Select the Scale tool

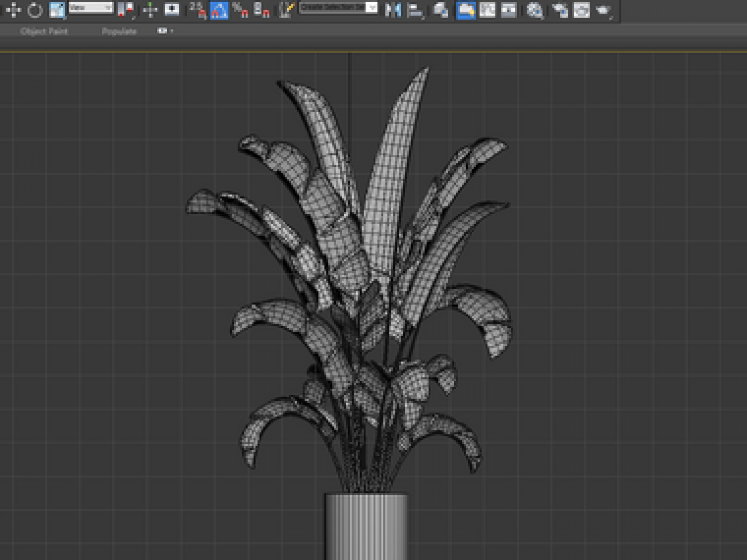coord(57,9)
